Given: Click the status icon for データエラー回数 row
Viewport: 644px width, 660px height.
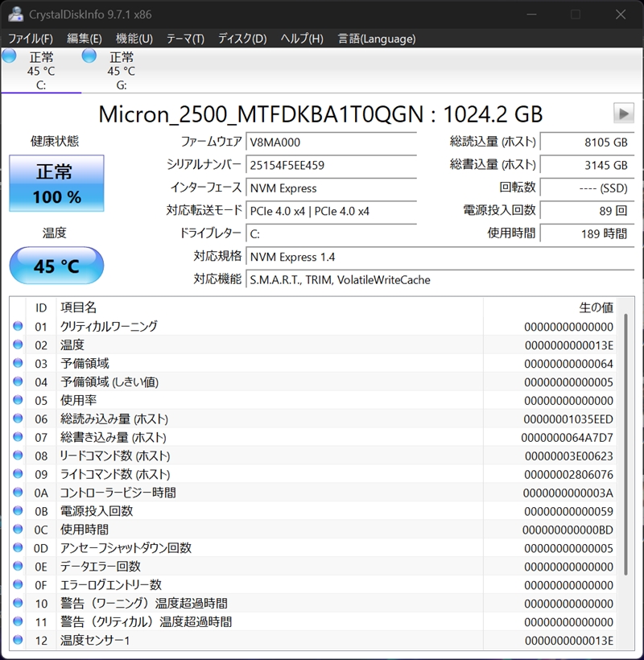Looking at the screenshot, I should [18, 566].
